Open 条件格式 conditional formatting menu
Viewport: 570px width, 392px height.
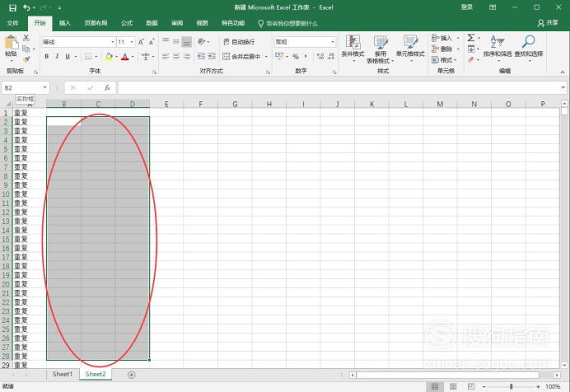[353, 49]
